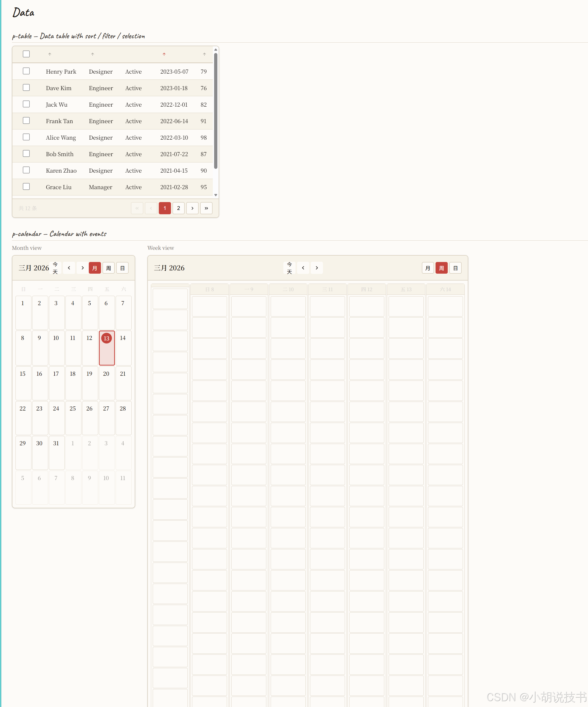Check the Henry Park row checkbox

[26, 71]
